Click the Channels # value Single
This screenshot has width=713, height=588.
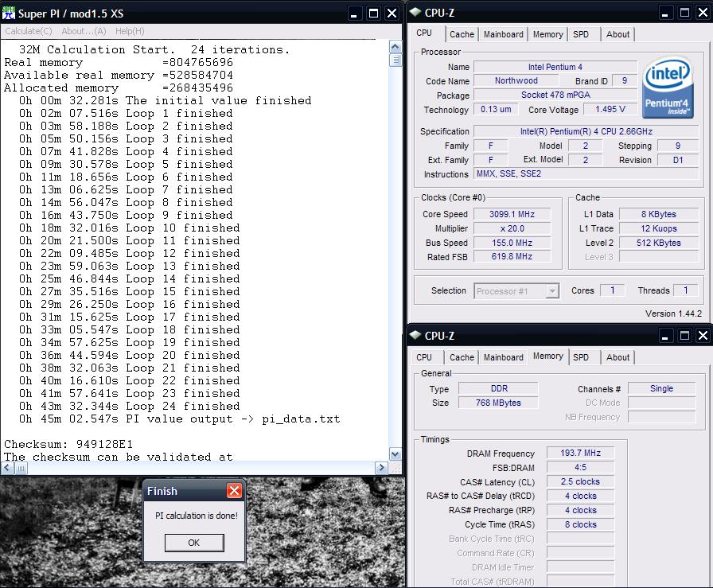coord(661,388)
